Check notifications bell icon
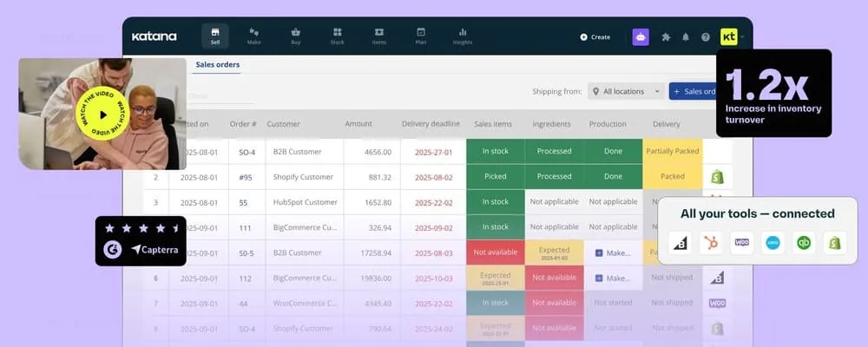 pos(686,37)
